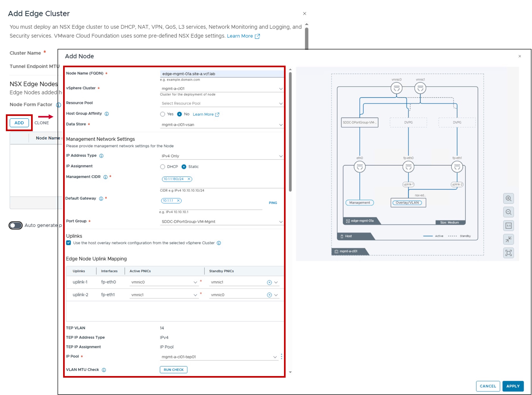Image resolution: width=532 pixels, height=395 pixels.
Task: Click the collapse diagram arrows icon
Action: point(508,239)
